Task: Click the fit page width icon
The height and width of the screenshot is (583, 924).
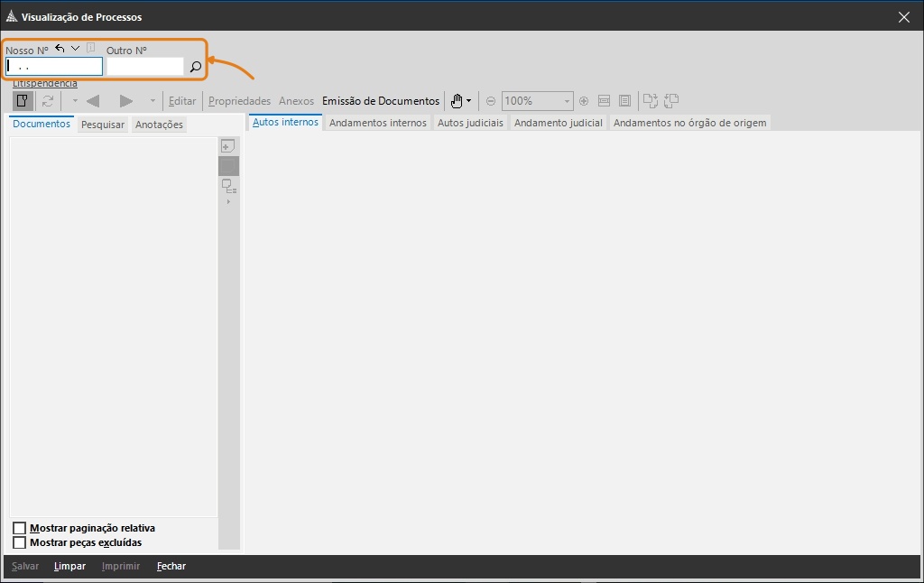Action: 604,101
